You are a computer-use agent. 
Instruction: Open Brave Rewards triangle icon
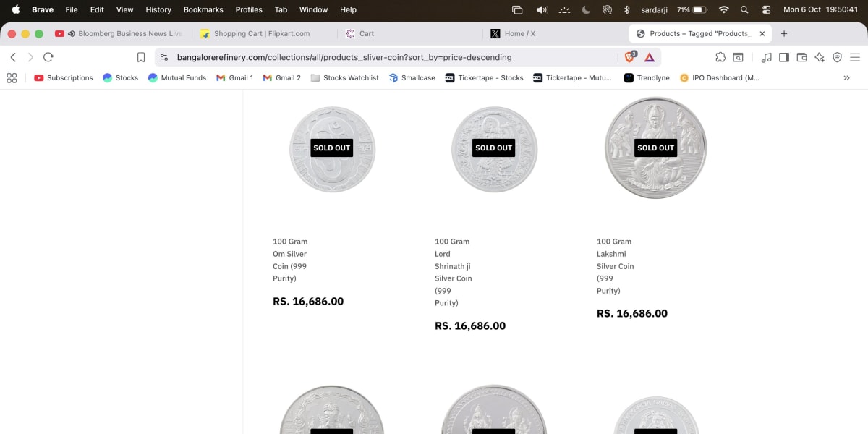(x=650, y=57)
